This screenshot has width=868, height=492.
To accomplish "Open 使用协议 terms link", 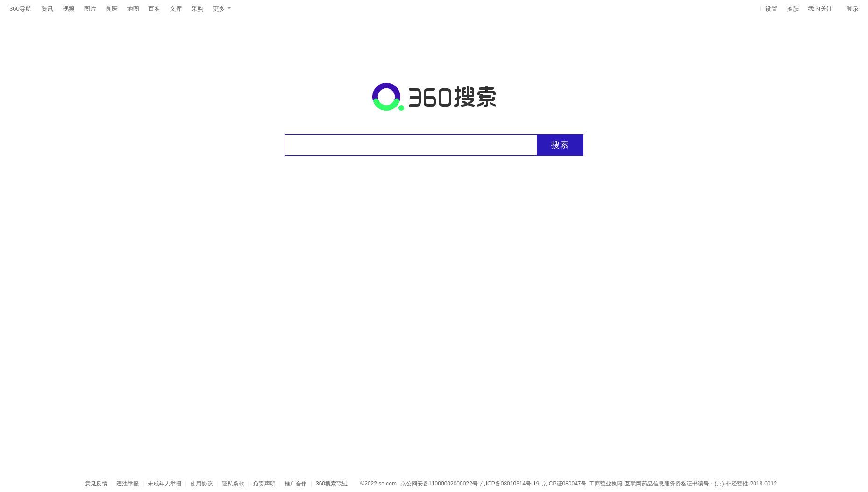I will click(x=201, y=484).
